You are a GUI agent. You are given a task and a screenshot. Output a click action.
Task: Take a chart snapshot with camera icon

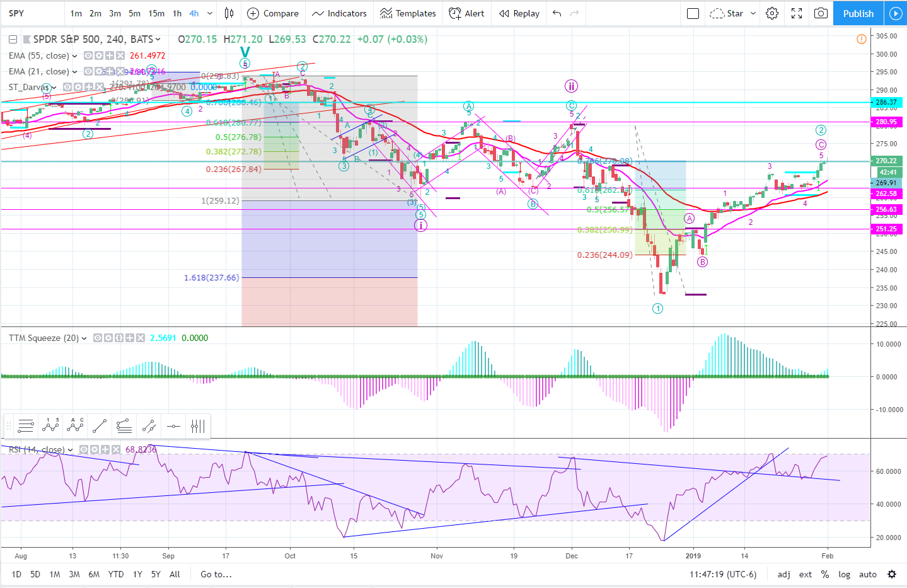[821, 13]
